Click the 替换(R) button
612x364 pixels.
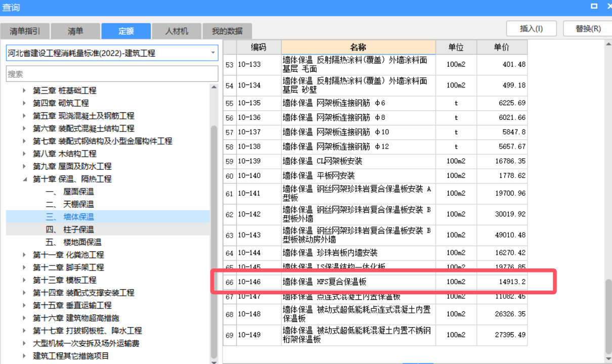click(588, 28)
